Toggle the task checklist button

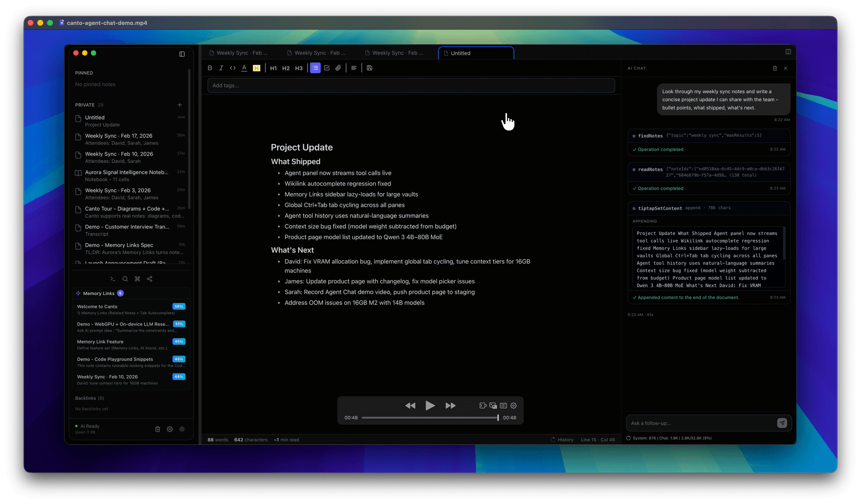(327, 68)
